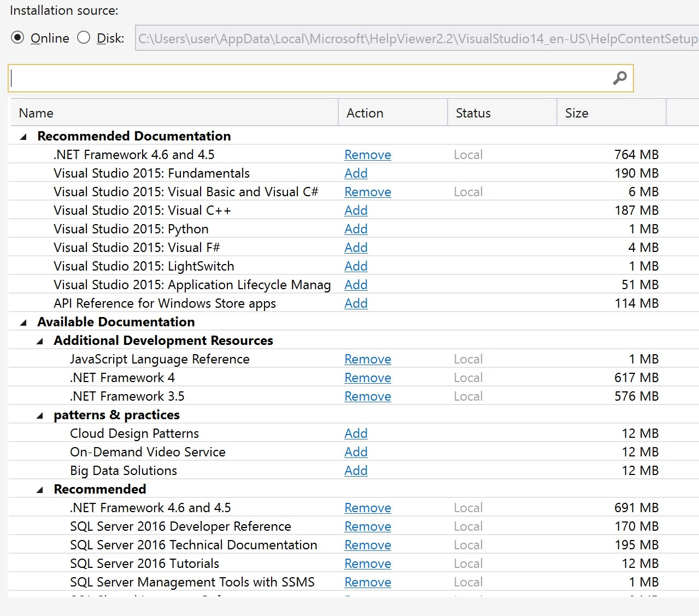Click the disk path input field
Viewport: 699px width, 616px height.
tap(417, 38)
